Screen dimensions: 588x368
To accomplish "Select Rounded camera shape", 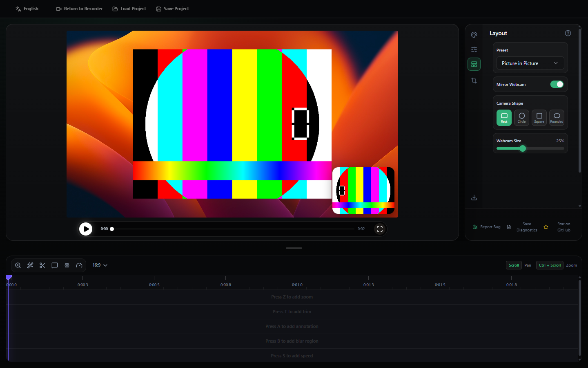I will (557, 118).
